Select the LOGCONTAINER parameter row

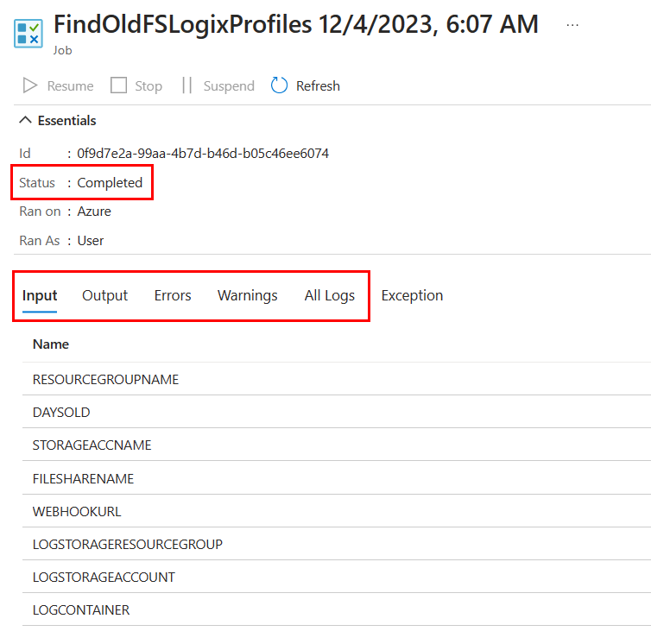coord(81,609)
